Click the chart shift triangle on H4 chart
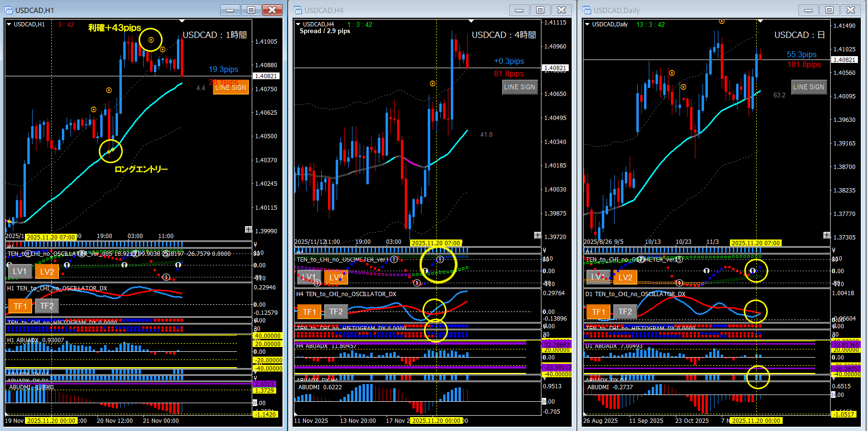The image size is (868, 431). pyautogui.click(x=471, y=21)
